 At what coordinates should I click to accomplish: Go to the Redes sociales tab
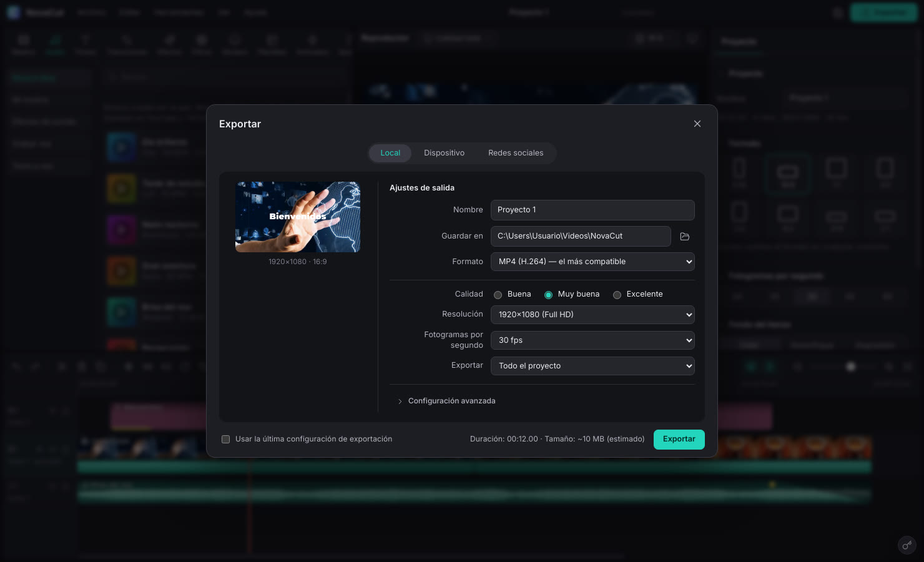pos(516,153)
